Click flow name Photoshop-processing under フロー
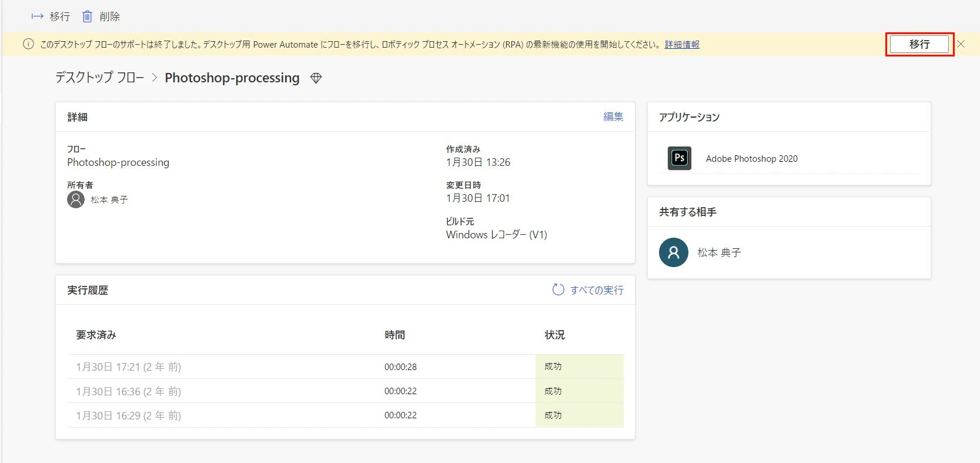Viewport: 980px width, 463px height. 118,162
